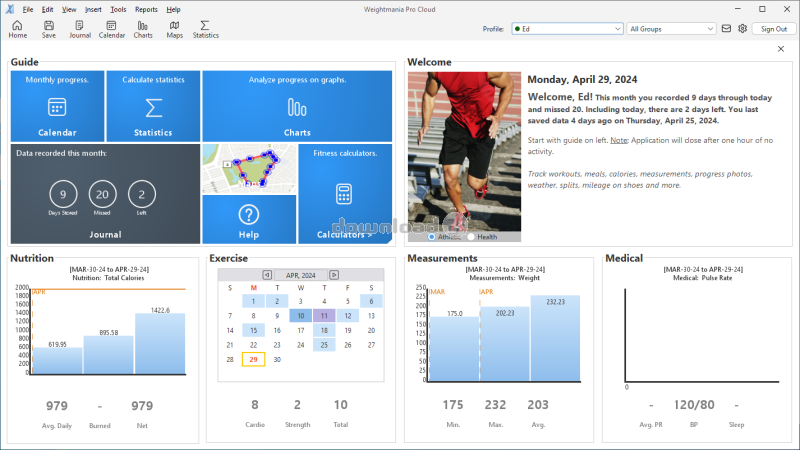Open the Statistics toolbar icon
This screenshot has width=800, height=450.
[205, 29]
